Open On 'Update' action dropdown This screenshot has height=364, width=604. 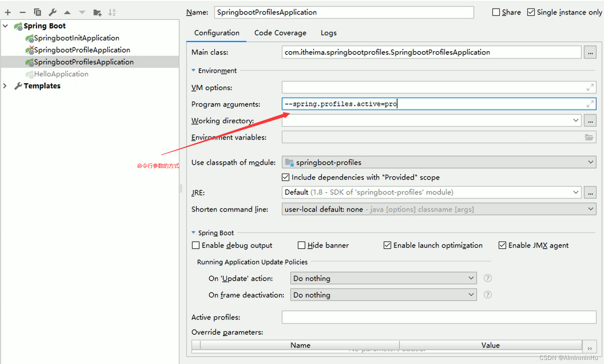pos(471,278)
